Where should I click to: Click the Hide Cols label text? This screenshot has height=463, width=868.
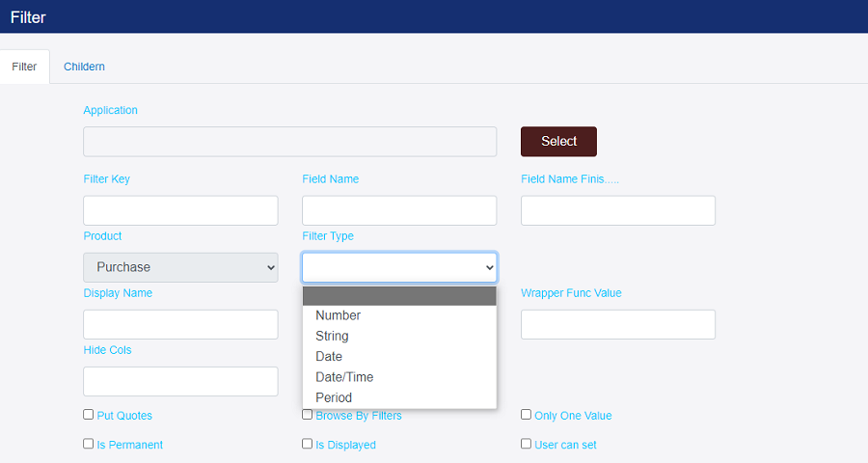pos(107,350)
